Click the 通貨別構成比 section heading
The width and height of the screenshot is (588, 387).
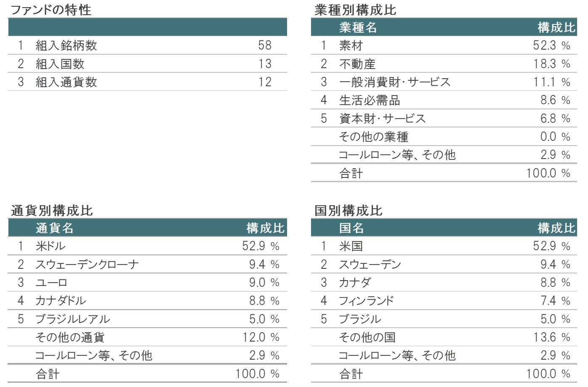52,210
